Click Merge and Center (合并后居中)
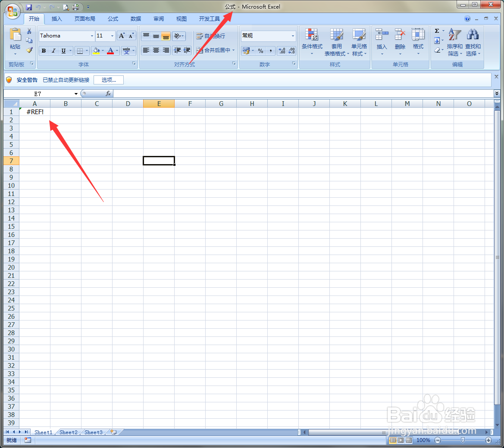This screenshot has width=504, height=448. pos(213,50)
